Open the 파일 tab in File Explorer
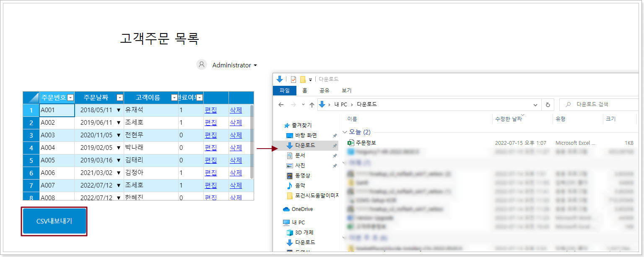 pyautogui.click(x=285, y=90)
